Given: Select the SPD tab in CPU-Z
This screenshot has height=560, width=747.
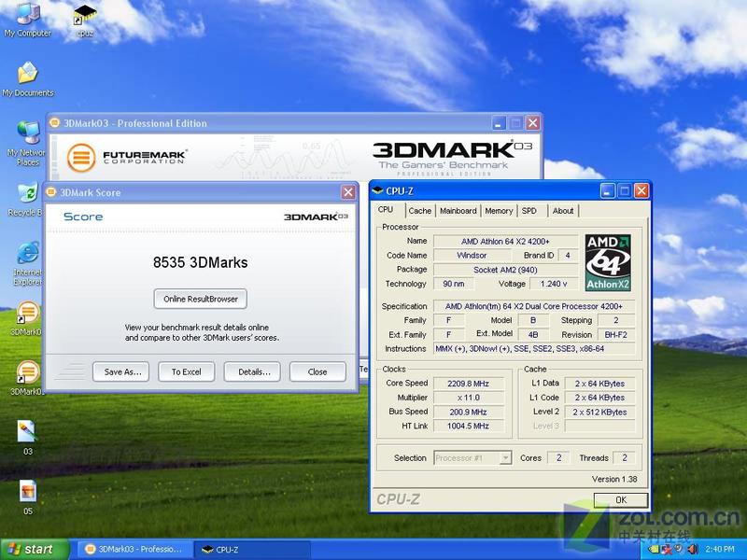Looking at the screenshot, I should click(x=529, y=211).
